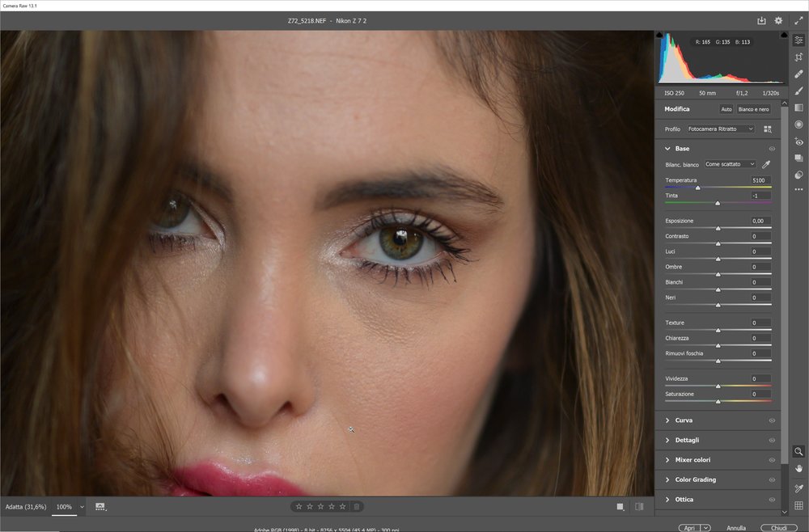
Task: Click the Esposizione slider handle
Action: (x=718, y=228)
